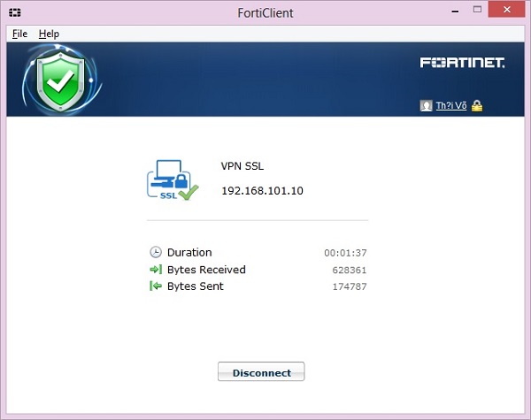
Task: Open the Th?i Võ user link
Action: [451, 105]
